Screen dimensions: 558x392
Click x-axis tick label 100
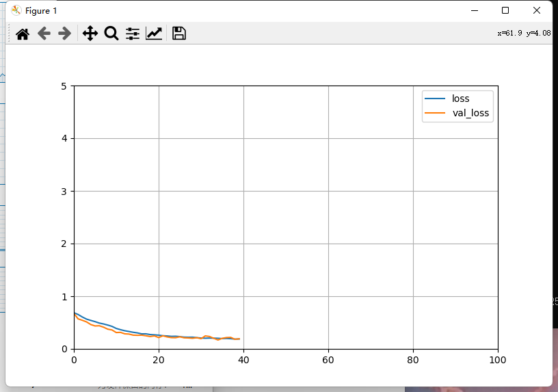tap(498, 360)
